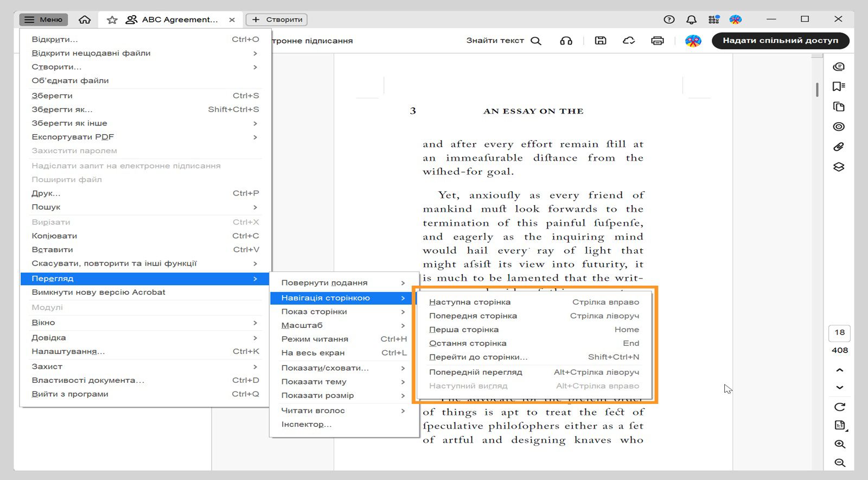Close the ABC Agreement document tab

[x=232, y=20]
